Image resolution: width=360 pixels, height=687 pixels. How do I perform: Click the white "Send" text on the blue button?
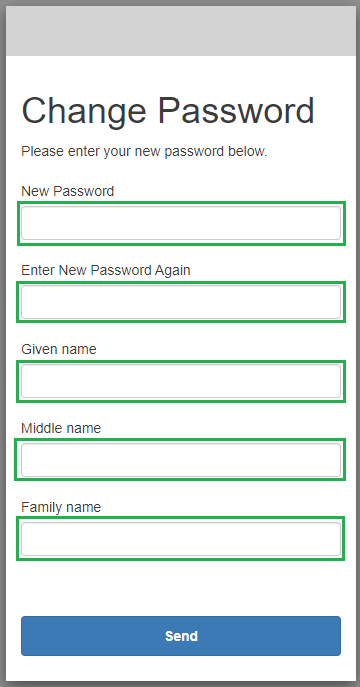(x=181, y=636)
